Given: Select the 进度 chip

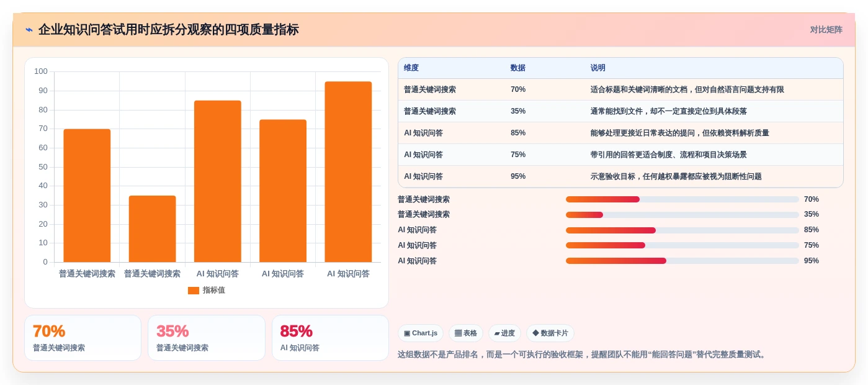Looking at the screenshot, I should click(504, 333).
